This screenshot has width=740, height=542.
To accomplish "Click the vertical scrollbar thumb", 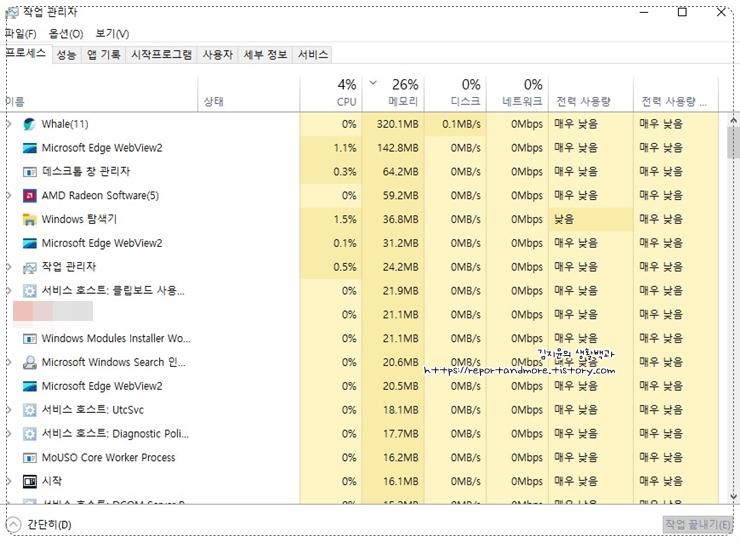I will click(733, 142).
